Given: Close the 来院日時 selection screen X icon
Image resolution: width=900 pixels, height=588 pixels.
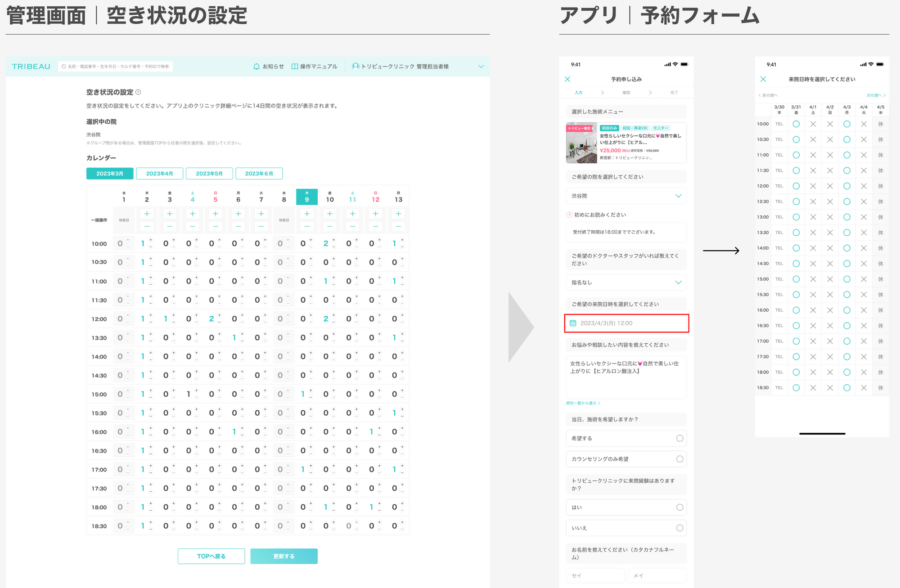Looking at the screenshot, I should tap(763, 79).
